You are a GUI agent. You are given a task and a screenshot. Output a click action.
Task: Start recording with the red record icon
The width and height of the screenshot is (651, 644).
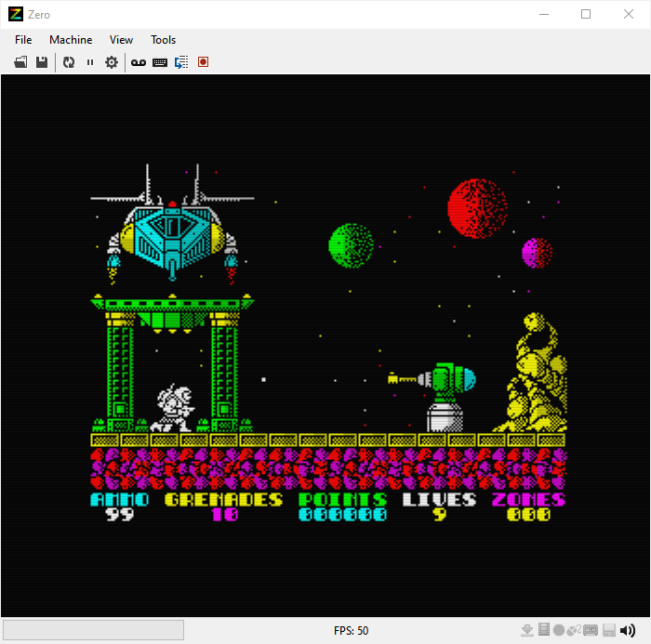point(203,62)
